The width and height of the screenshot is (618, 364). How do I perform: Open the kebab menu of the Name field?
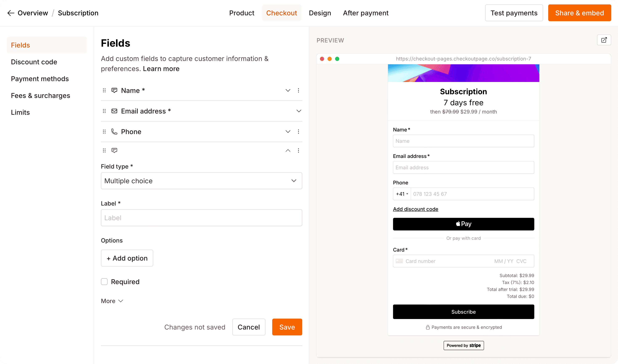298,90
